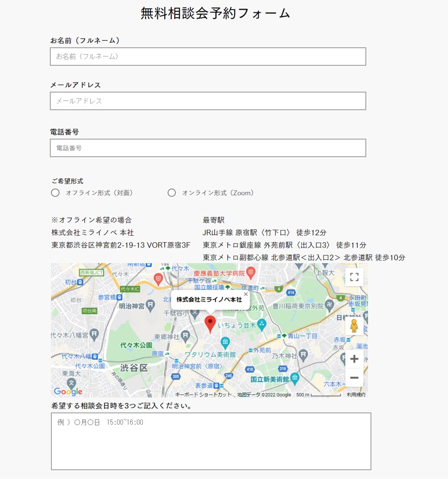Click the 代々木公園 park label on map
The width and height of the screenshot is (448, 479).
tap(136, 345)
